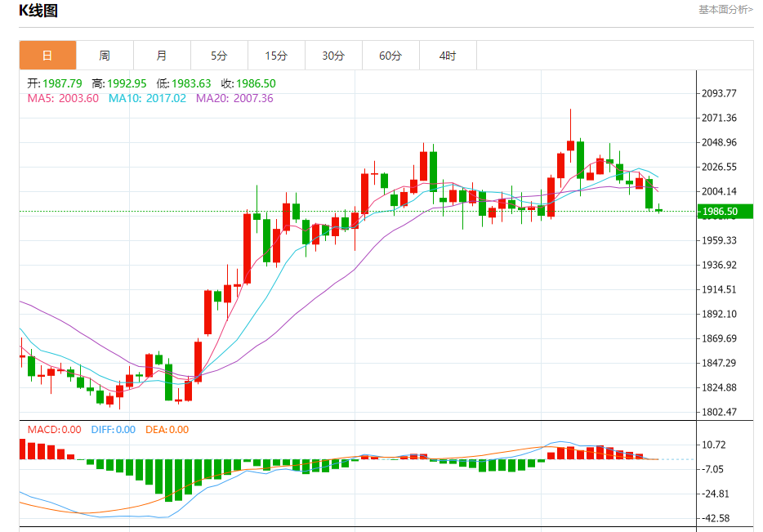763x532 pixels.
Task: Click the 10.72 MACD axis label
Action: coord(713,445)
